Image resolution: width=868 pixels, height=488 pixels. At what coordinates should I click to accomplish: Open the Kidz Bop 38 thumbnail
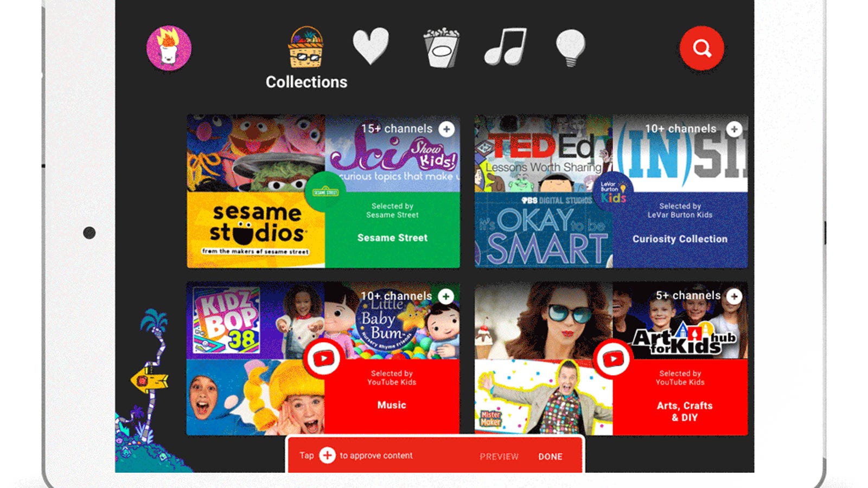256,320
